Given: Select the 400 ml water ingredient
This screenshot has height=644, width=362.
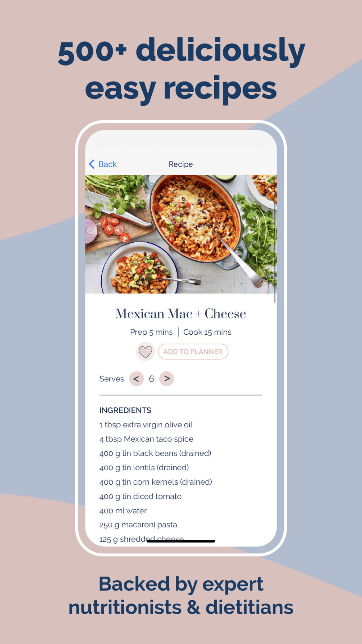Looking at the screenshot, I should coord(123,511).
